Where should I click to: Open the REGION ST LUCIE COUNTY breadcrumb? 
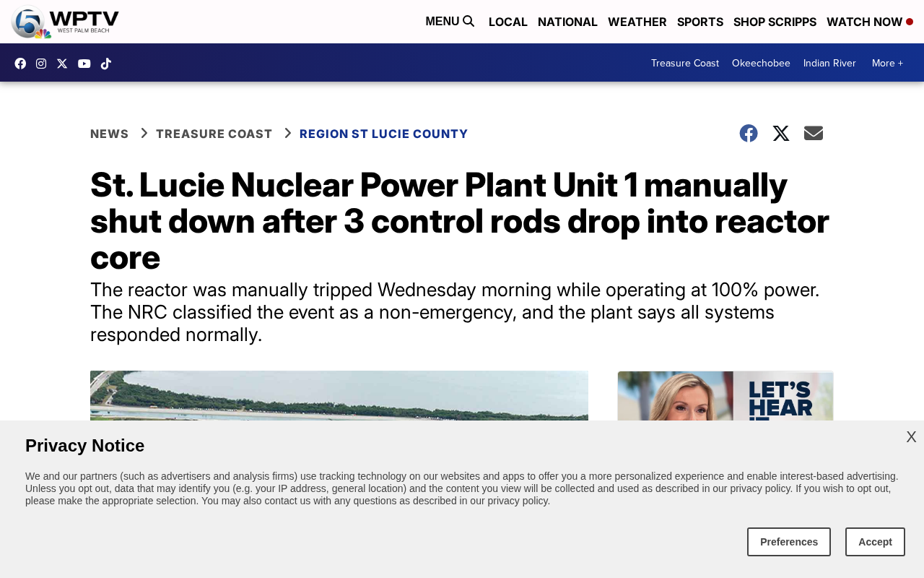(384, 134)
